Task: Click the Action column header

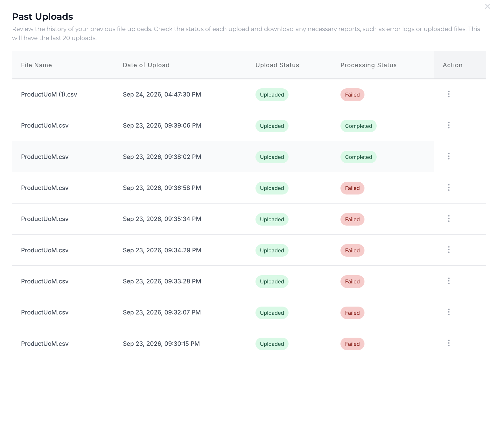Action: click(x=453, y=65)
